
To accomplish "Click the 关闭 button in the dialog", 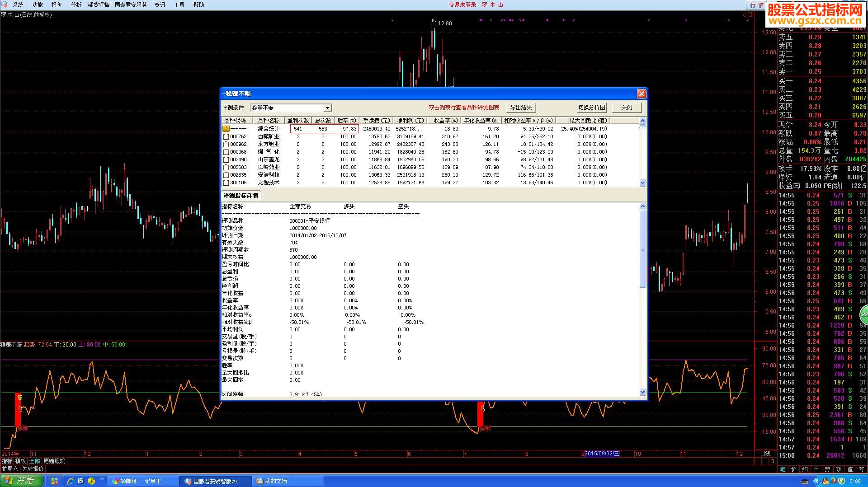I will (x=627, y=108).
